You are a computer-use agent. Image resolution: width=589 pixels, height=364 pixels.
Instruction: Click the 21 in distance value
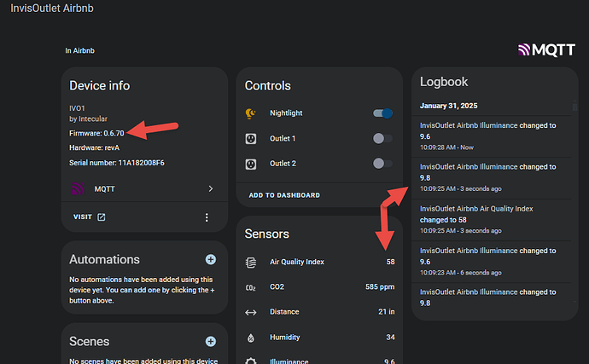(x=387, y=312)
